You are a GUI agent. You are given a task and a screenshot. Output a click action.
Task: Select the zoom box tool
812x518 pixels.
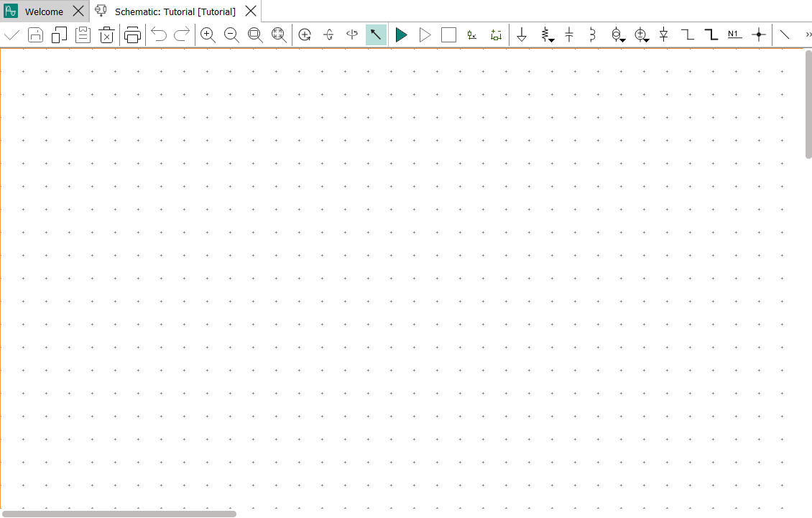tap(255, 35)
